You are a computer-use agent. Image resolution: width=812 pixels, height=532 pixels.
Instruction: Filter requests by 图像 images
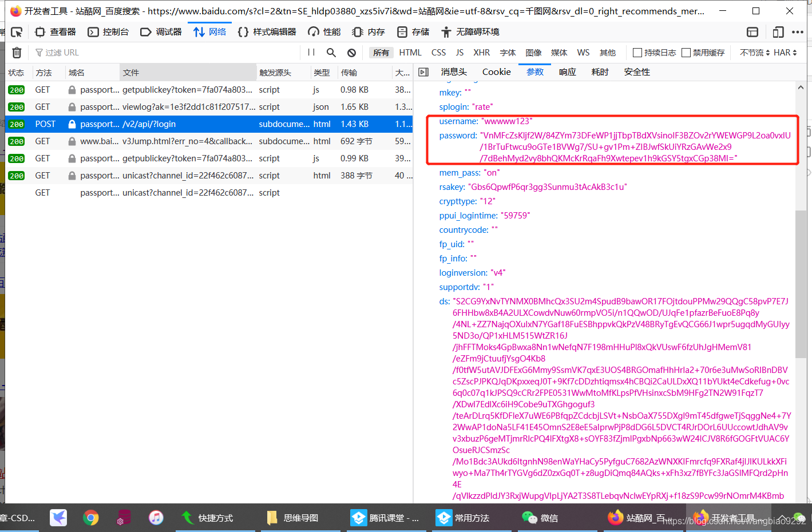point(533,53)
